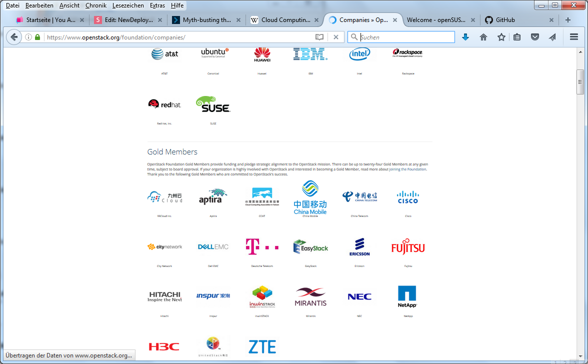Click the Dell EMC logo
The width and height of the screenshot is (588, 364).
coord(213,246)
